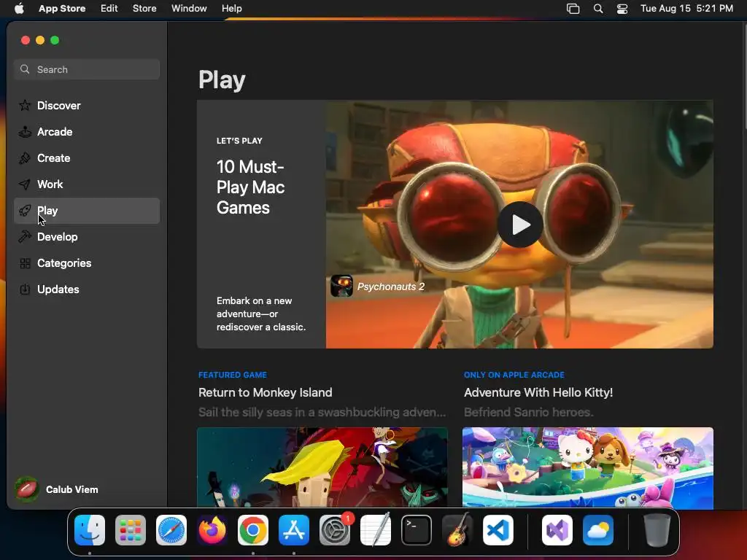Open Return to Monkey Island title
747x560 pixels.
pos(266,392)
